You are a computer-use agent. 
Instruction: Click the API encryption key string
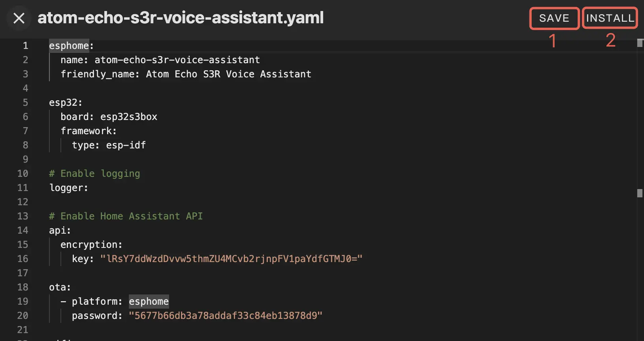tap(231, 259)
